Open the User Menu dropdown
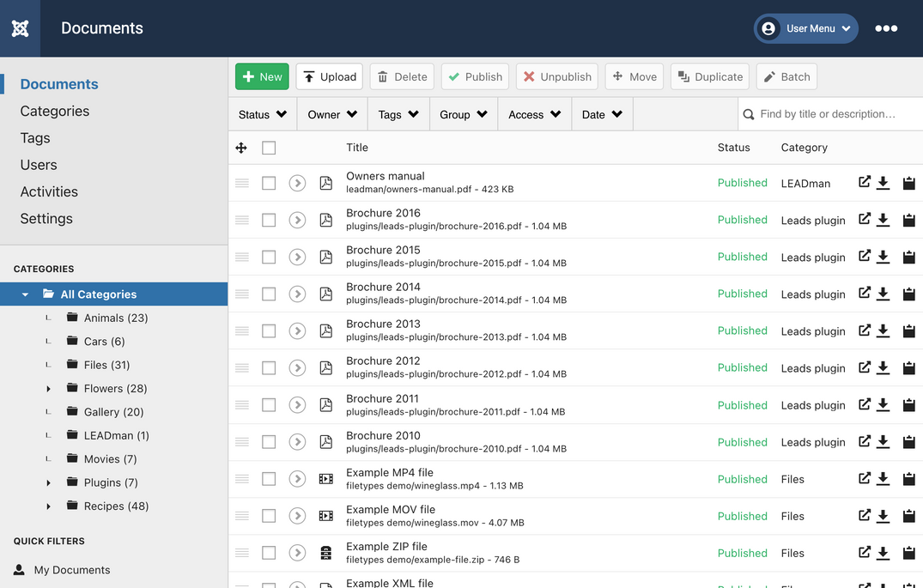Screen dimensions: 923x588 (805, 28)
